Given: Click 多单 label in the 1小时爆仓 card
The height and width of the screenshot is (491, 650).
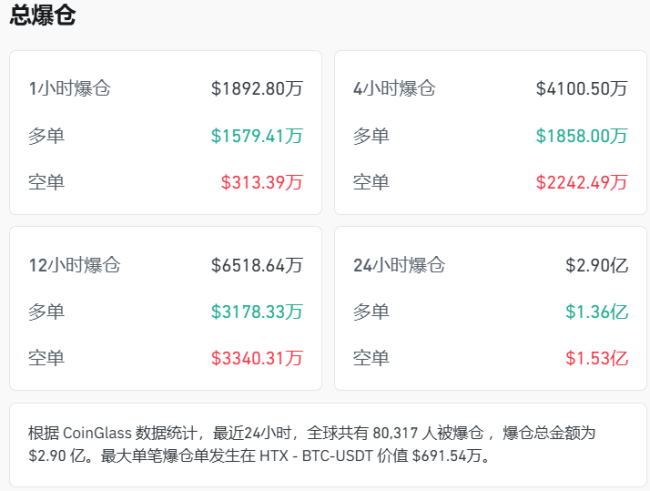Looking at the screenshot, I should tap(46, 136).
